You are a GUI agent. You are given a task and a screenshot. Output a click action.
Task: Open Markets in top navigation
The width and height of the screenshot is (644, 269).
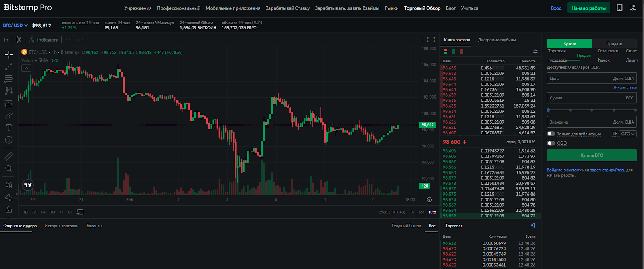(x=391, y=8)
